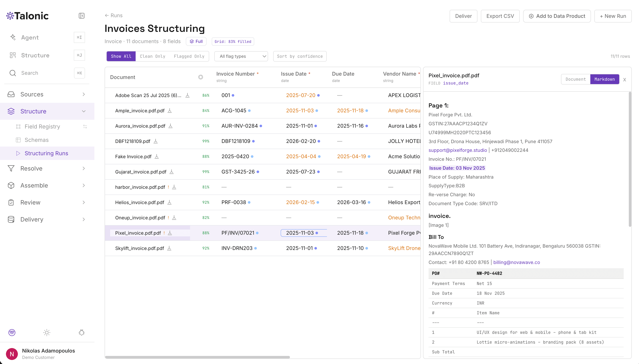Switch preview to Document view
639x364 pixels.
click(575, 79)
